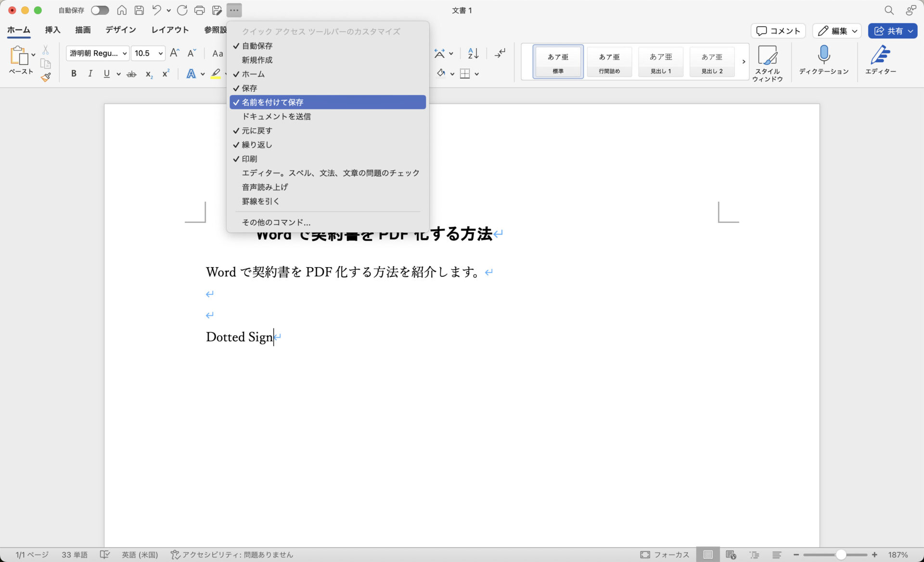The height and width of the screenshot is (562, 924).
Task: Uncheck 印刷 in the customize menu
Action: click(x=328, y=159)
